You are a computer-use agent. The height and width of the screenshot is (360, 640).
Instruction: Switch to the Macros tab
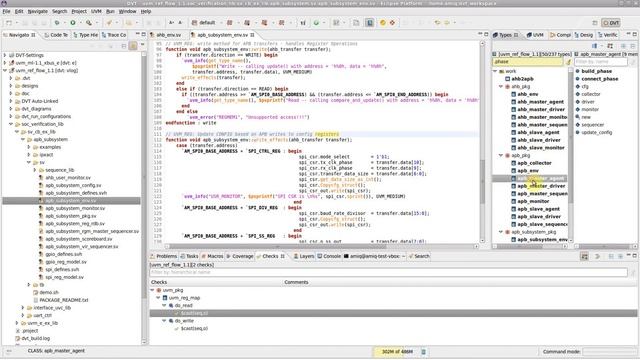[212, 256]
